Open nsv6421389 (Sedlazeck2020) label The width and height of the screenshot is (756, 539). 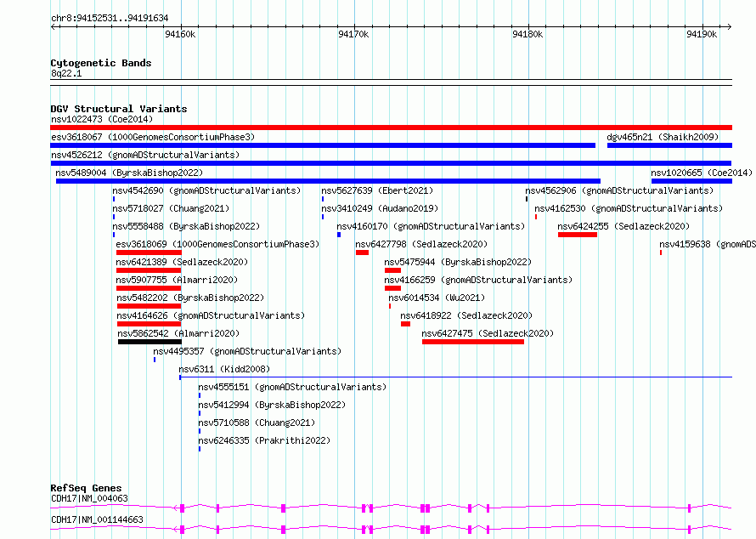182,262
